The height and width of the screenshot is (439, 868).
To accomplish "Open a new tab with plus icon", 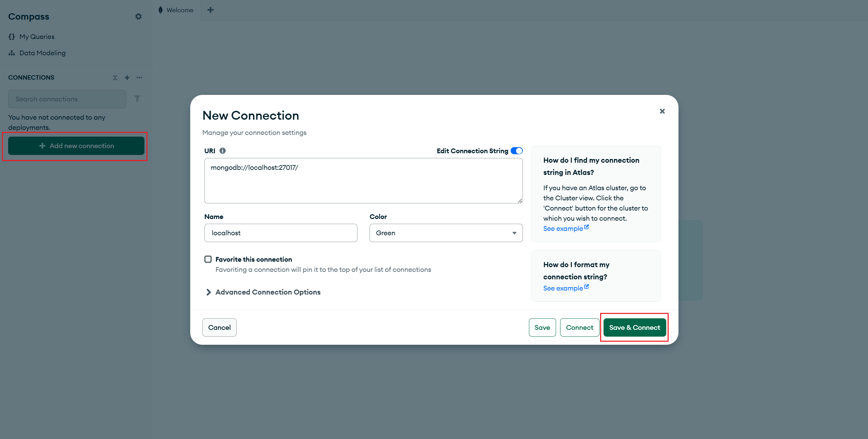I will 211,10.
